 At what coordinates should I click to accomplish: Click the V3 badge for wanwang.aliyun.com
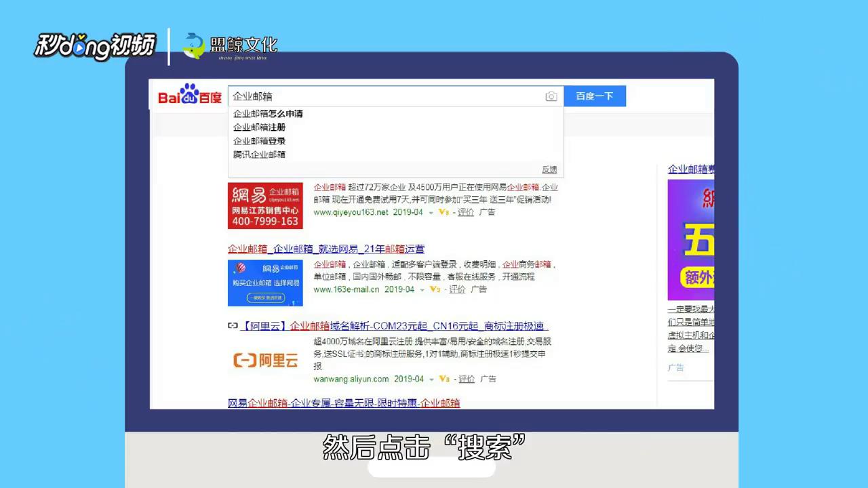[444, 379]
